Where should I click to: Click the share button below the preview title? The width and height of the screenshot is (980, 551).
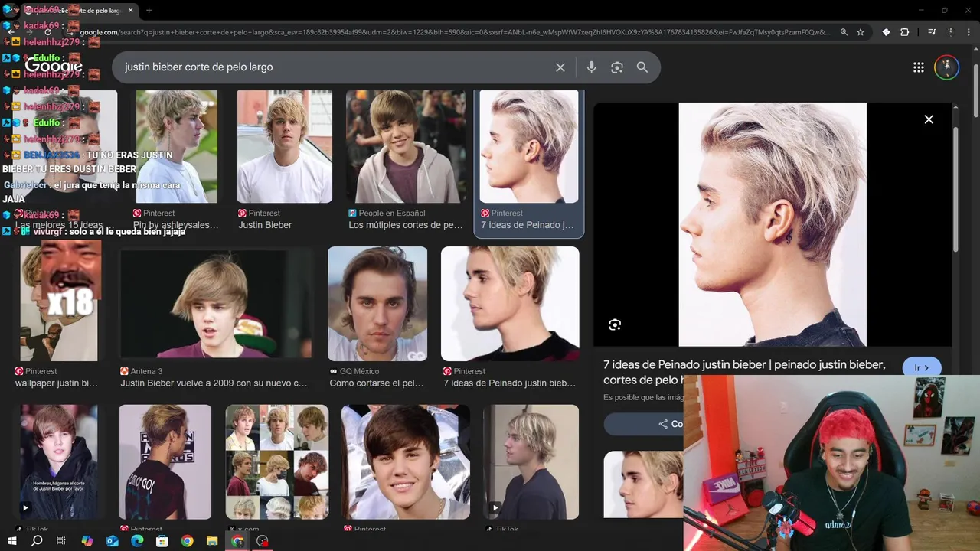[643, 424]
